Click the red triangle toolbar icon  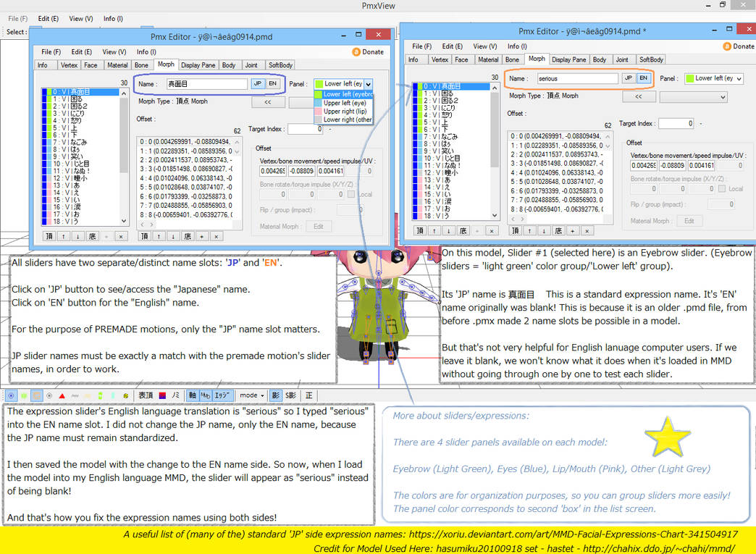pos(62,395)
